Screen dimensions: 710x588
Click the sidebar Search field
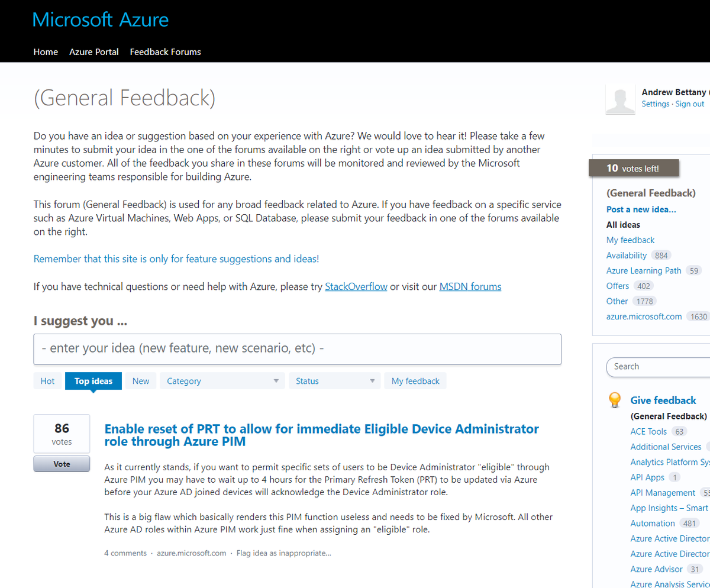[659, 367]
